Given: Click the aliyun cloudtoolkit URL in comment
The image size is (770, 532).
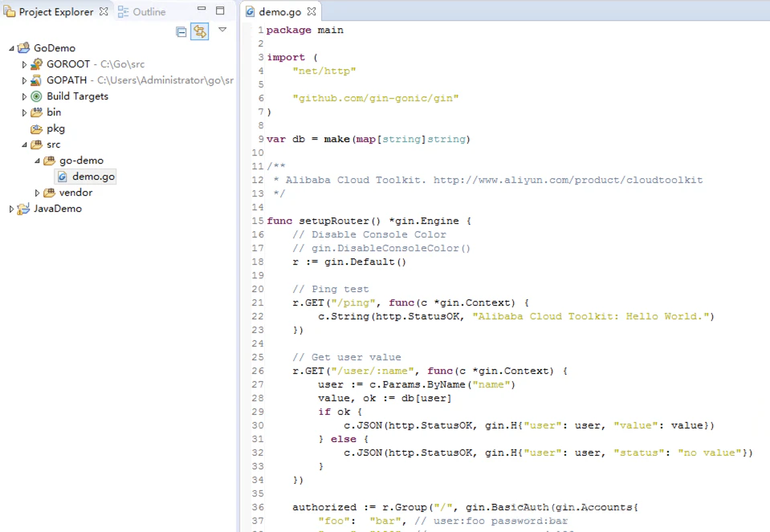Looking at the screenshot, I should [568, 180].
